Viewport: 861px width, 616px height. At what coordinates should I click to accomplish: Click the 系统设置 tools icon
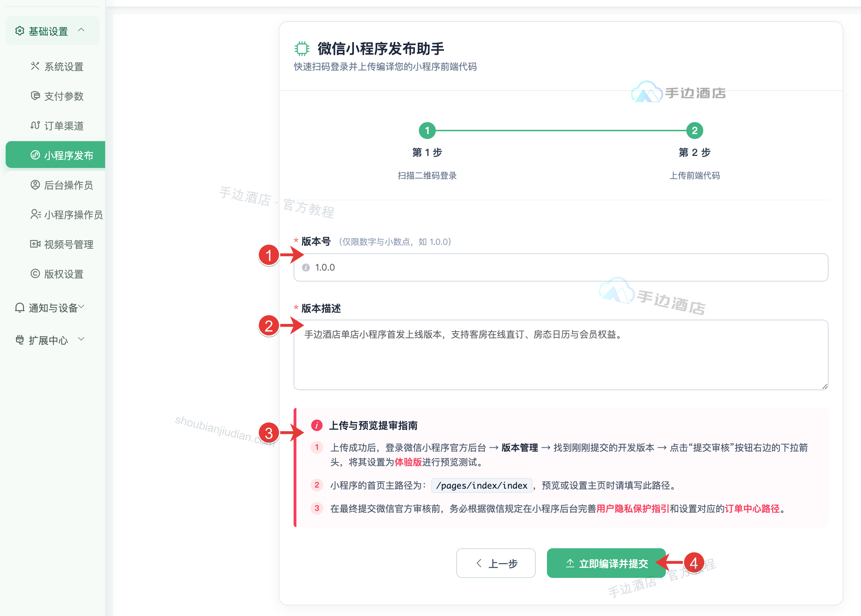pos(35,66)
